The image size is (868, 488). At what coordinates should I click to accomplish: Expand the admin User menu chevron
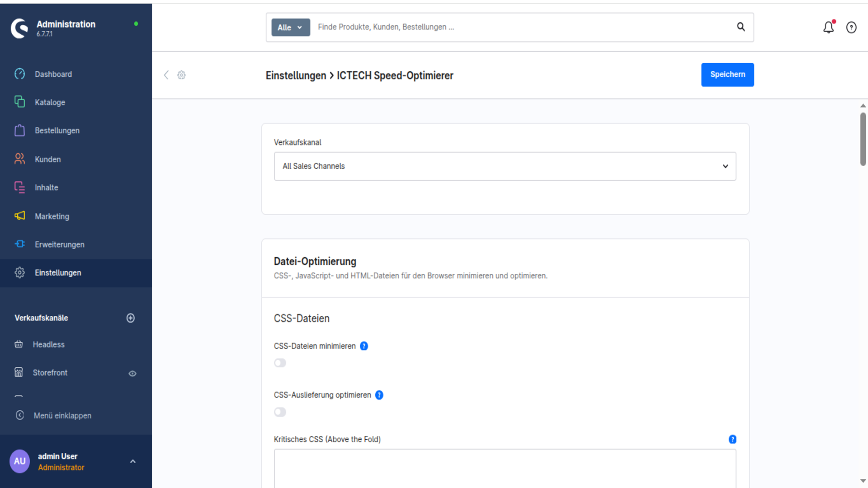click(x=133, y=461)
